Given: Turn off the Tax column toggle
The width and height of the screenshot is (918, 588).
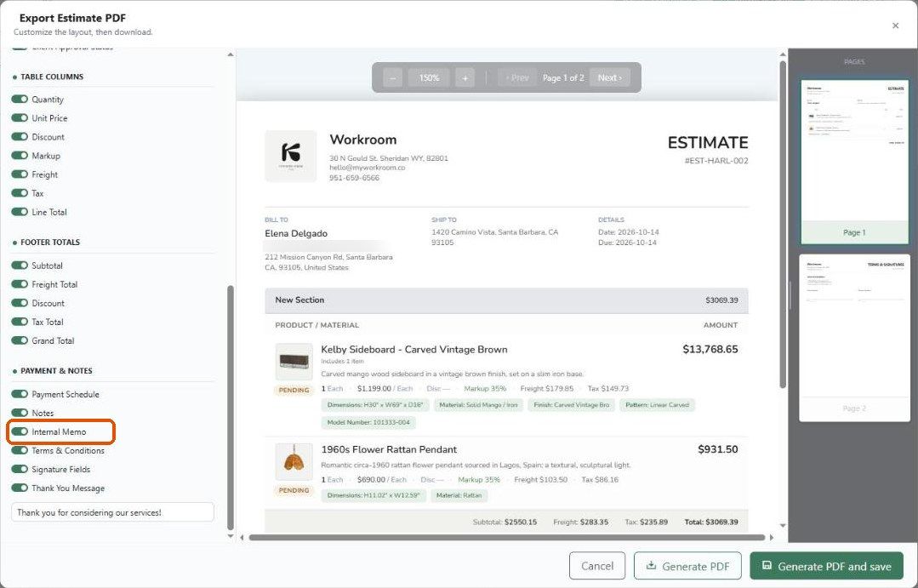Looking at the screenshot, I should [20, 192].
